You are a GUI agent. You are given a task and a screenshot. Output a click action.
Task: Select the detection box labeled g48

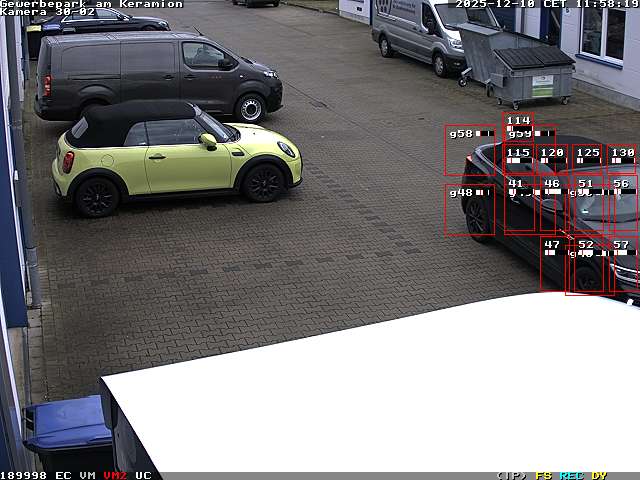point(470,209)
